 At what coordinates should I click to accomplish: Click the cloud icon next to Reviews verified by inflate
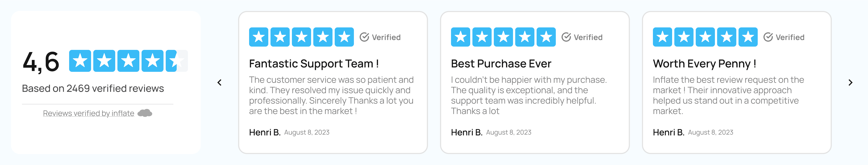pos(146,113)
